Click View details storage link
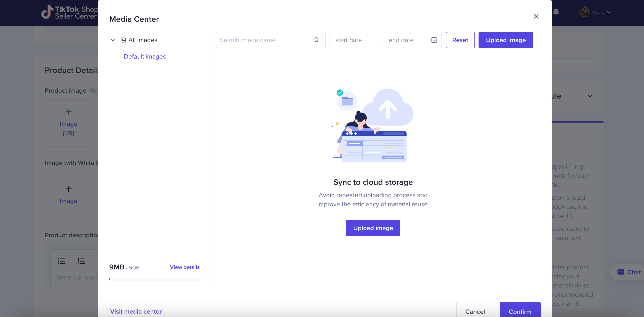Screen dimensions: 644x317 pos(184,267)
